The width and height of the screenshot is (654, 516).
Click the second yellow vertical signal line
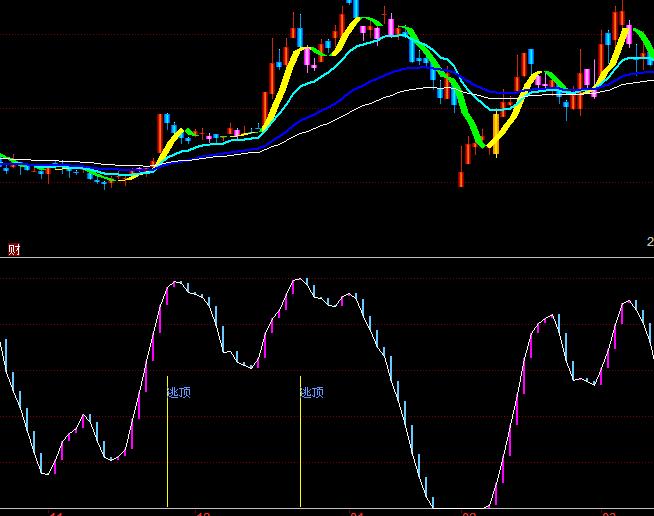(300, 450)
